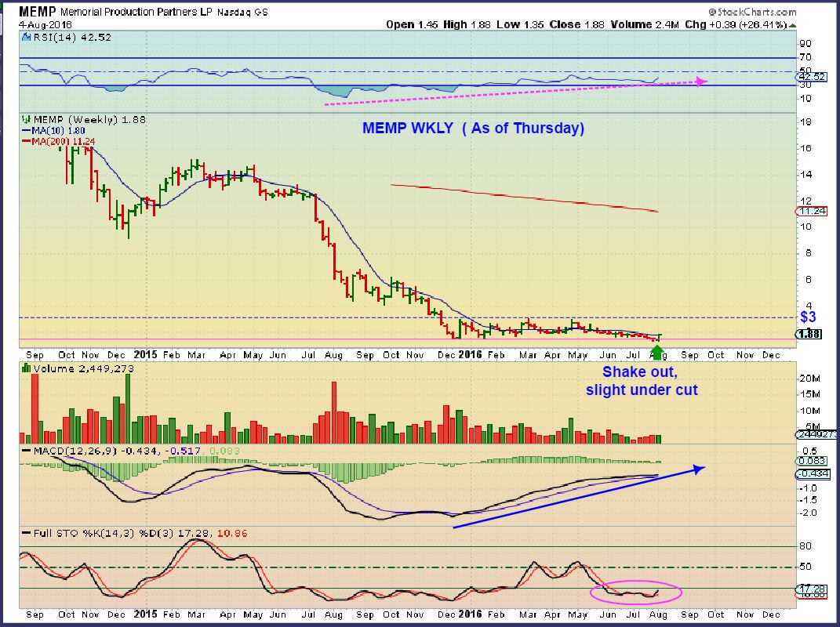Click the tallest red volume bar of August 2015

334,412
